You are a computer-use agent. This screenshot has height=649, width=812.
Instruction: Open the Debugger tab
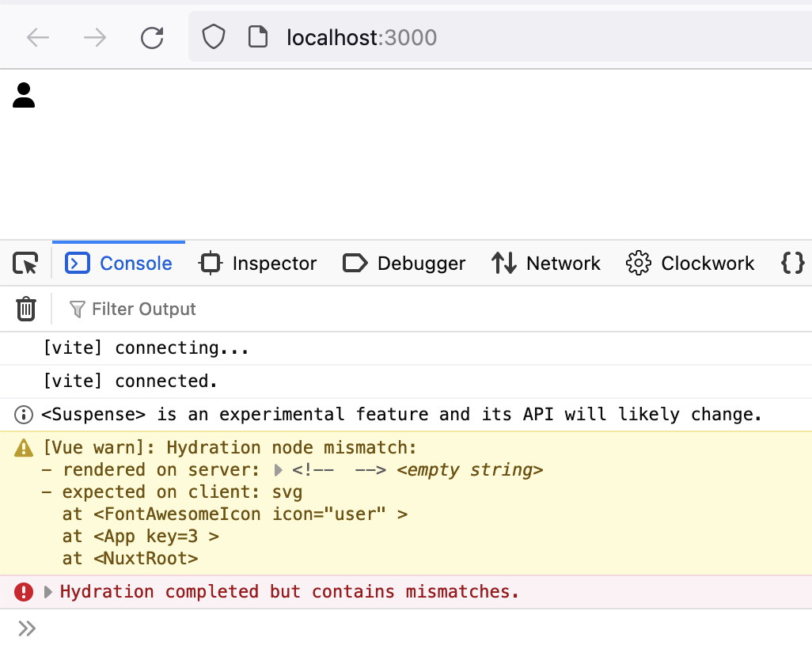click(404, 264)
